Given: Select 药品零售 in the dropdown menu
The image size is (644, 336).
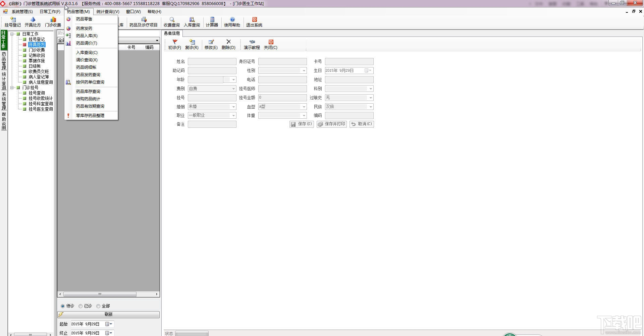Looking at the screenshot, I should tap(91, 19).
